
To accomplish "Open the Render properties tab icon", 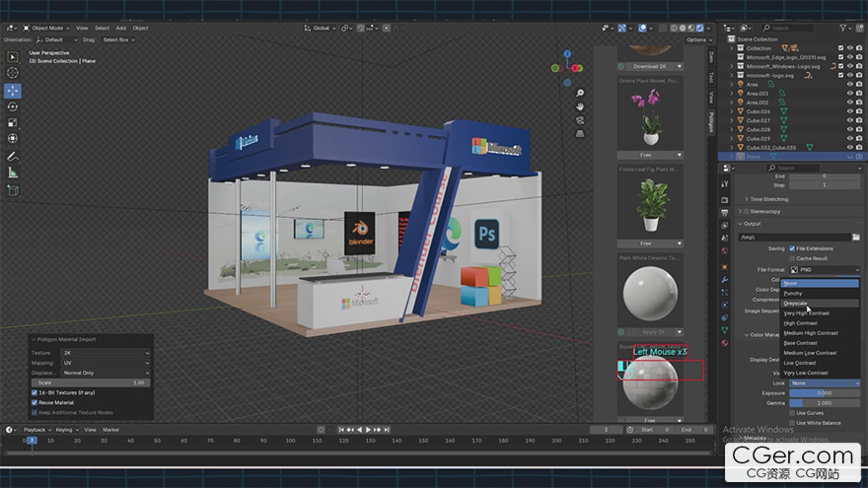I will (725, 200).
